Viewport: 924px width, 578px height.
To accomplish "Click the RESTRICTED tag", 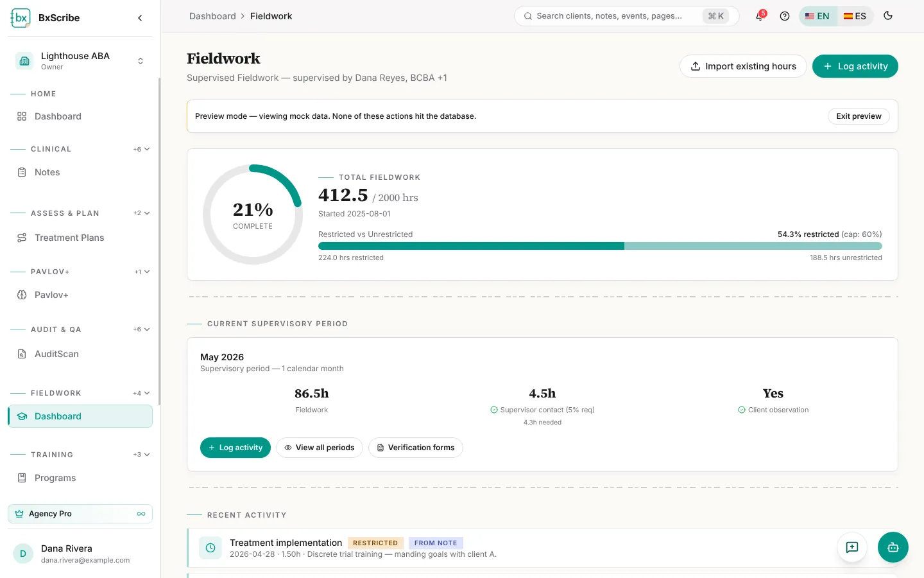I will click(375, 543).
